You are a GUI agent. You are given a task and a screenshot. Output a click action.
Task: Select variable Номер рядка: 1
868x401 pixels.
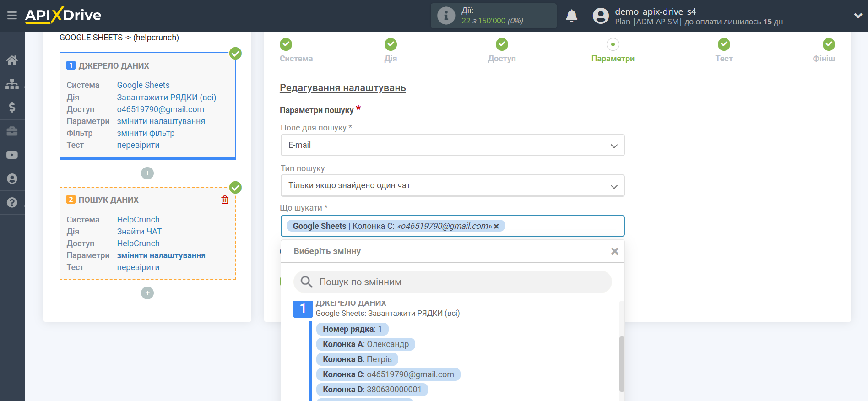tap(352, 329)
